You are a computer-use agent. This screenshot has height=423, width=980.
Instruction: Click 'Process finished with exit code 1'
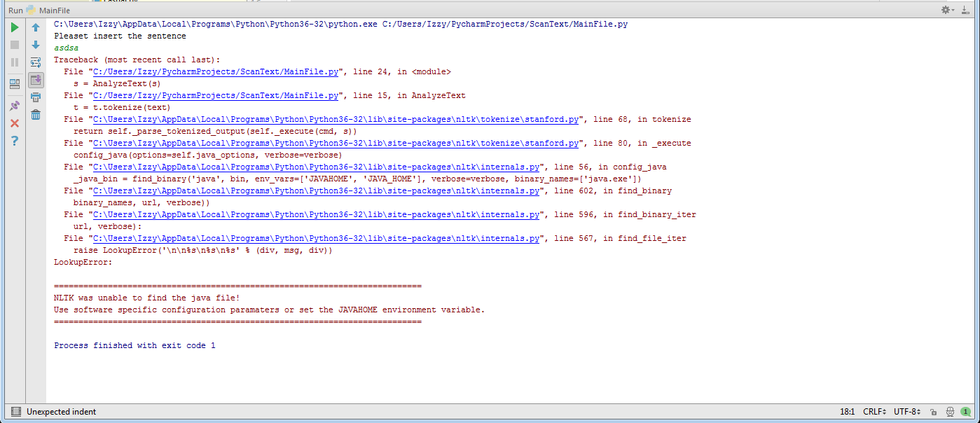pos(134,345)
